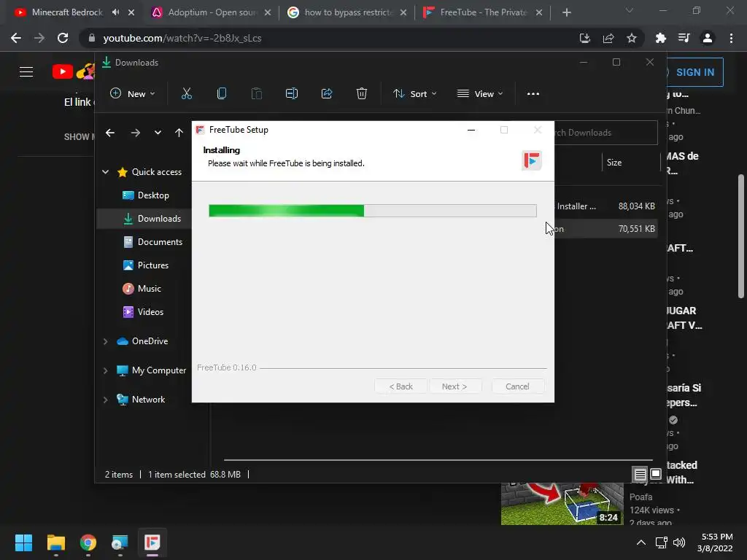Click the Copy icon in Downloads toolbar
The image size is (747, 560).
[222, 94]
